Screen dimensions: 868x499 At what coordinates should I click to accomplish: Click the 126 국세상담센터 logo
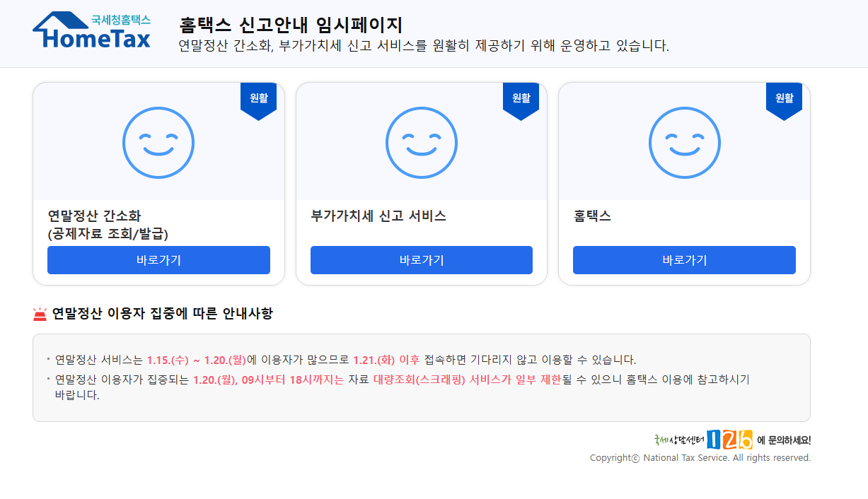[703, 440]
